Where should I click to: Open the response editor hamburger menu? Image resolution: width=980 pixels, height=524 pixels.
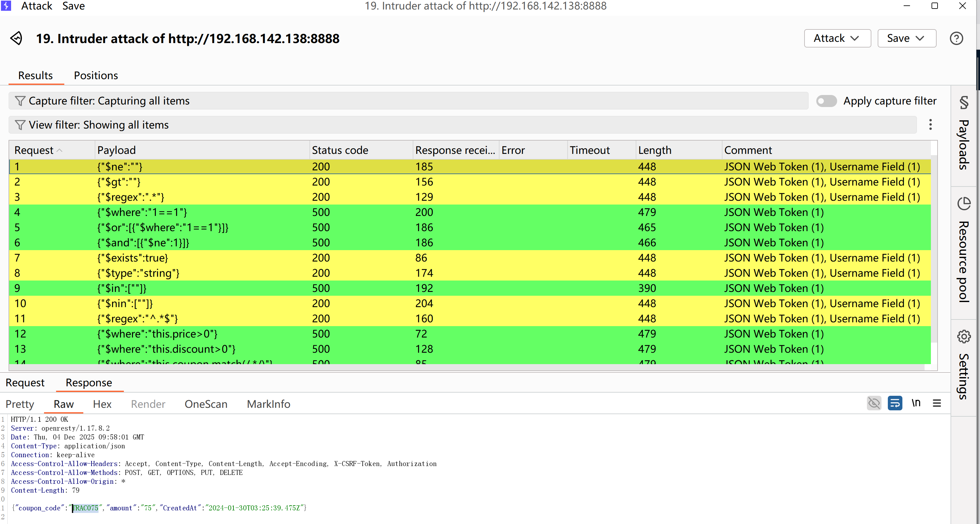[937, 403]
